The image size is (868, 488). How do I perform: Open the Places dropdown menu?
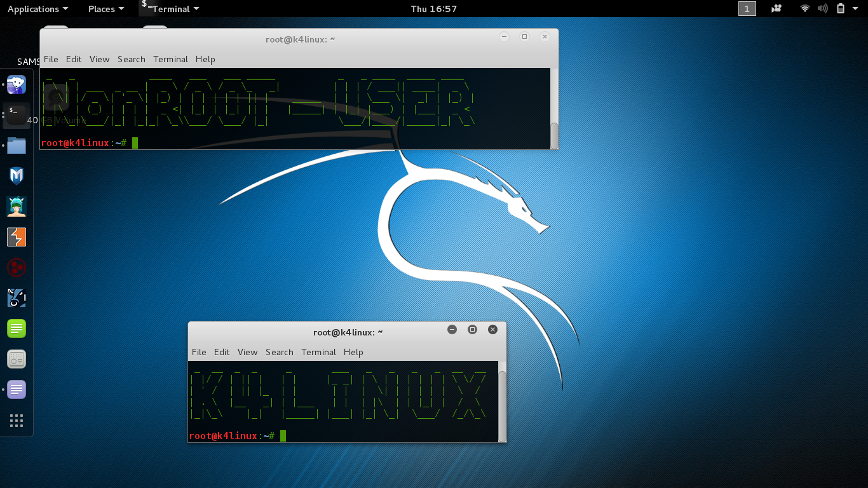(x=106, y=9)
